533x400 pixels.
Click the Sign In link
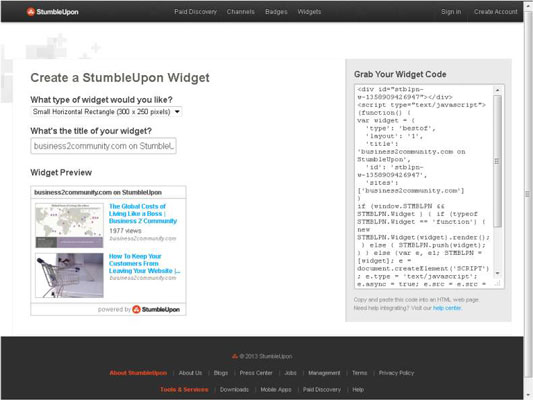pyautogui.click(x=451, y=12)
